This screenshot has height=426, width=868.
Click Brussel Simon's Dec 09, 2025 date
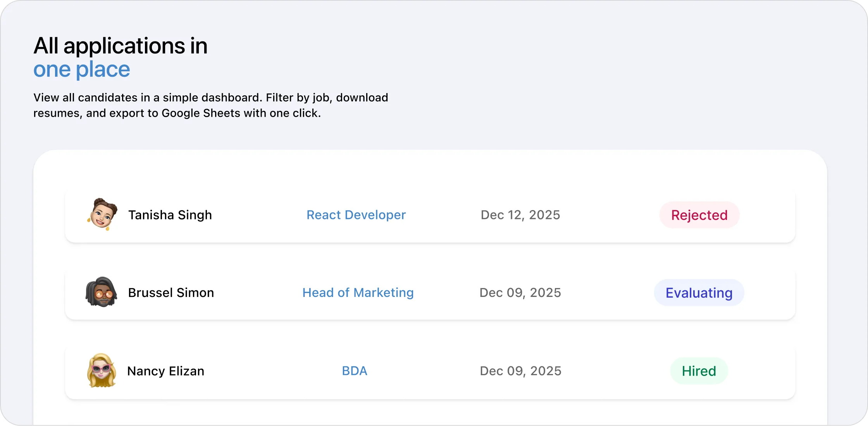(x=520, y=293)
